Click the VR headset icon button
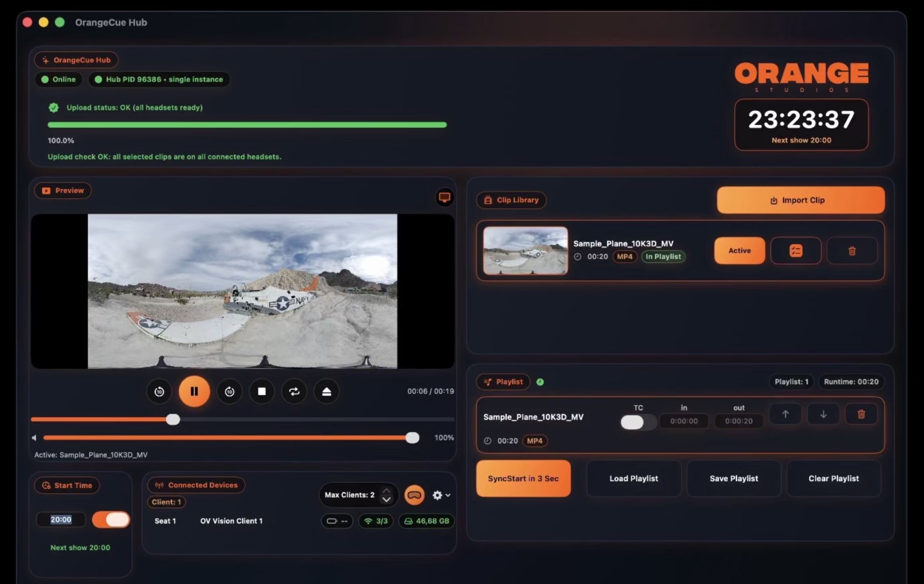Viewport: 924px width, 584px height. click(414, 495)
